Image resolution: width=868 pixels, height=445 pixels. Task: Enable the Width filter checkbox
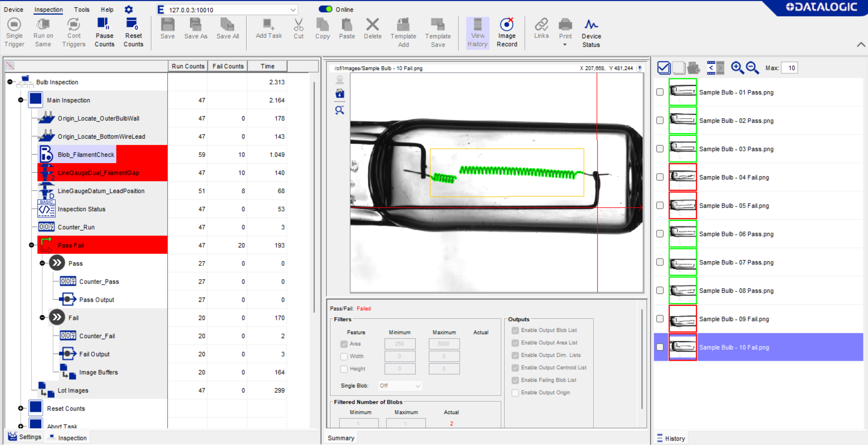(x=344, y=356)
